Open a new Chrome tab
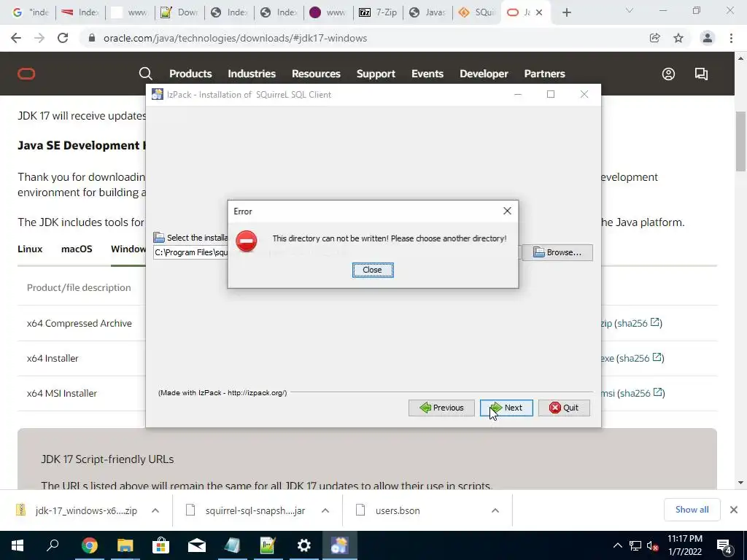 (566, 13)
